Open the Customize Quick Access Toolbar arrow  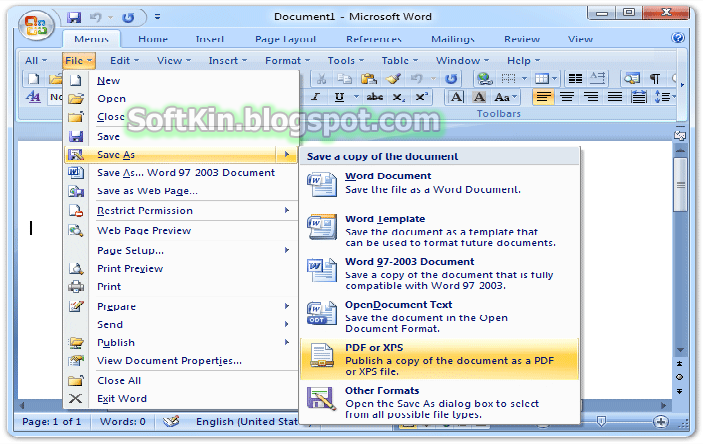(157, 17)
